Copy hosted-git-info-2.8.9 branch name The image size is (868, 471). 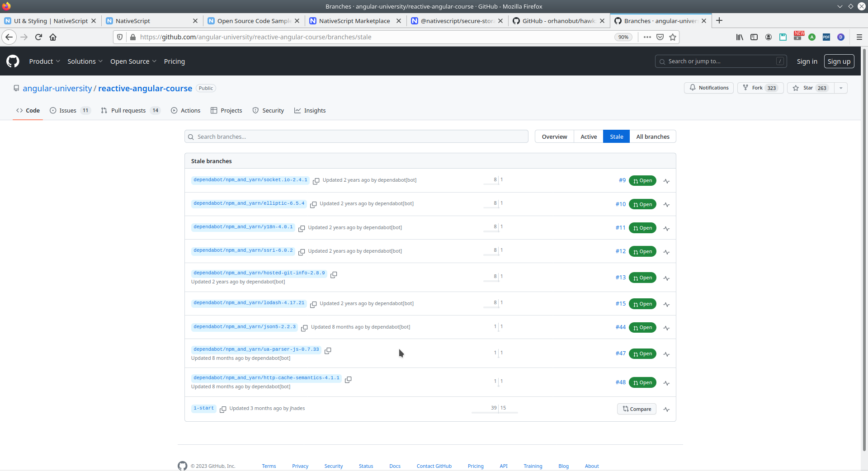click(x=334, y=274)
